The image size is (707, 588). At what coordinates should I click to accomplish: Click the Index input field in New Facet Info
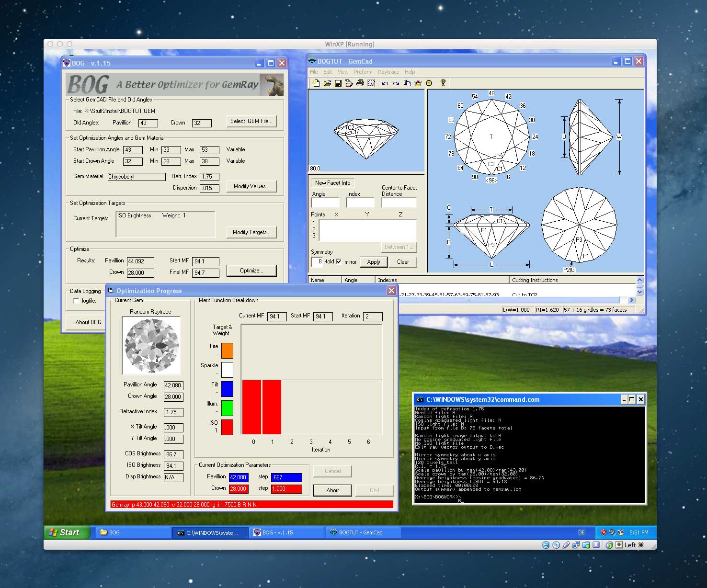[x=360, y=203]
